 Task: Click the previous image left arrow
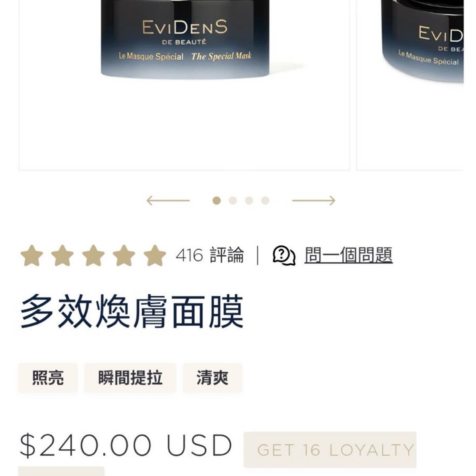(x=168, y=201)
